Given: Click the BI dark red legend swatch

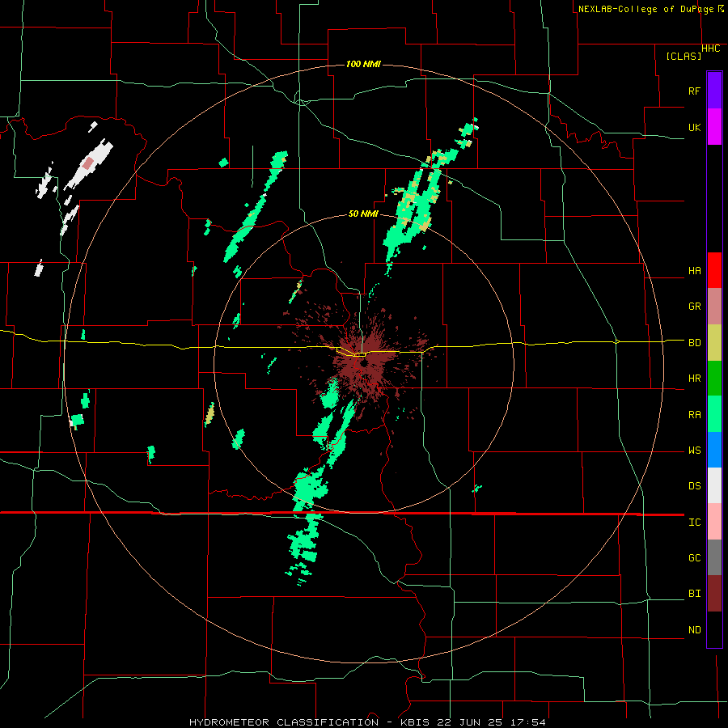Looking at the screenshot, I should coord(714,594).
